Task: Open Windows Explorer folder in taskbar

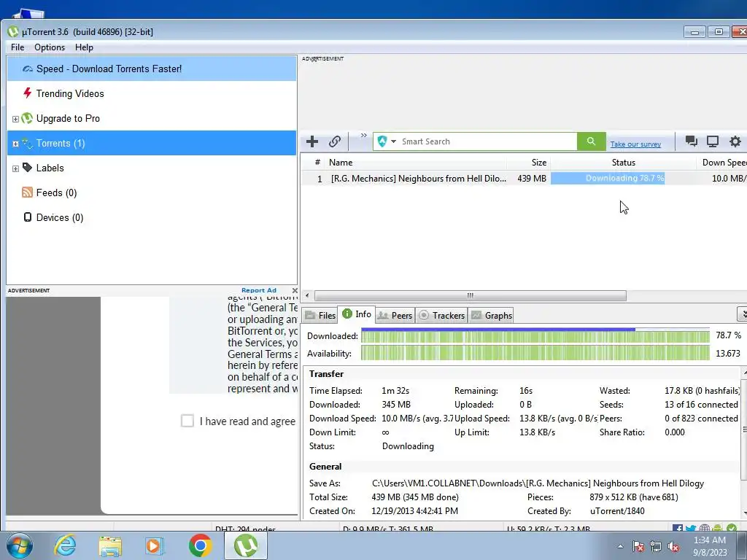Action: click(x=110, y=545)
